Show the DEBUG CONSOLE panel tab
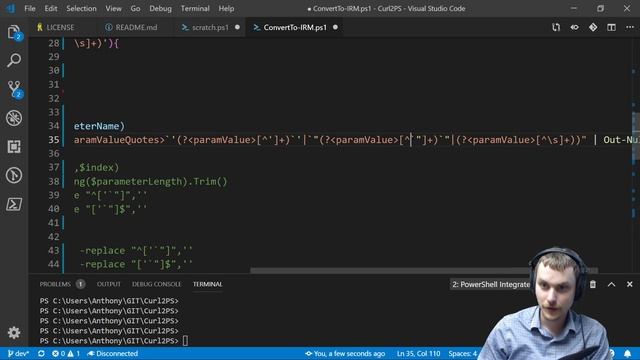This screenshot has height=360, width=640. 156,284
